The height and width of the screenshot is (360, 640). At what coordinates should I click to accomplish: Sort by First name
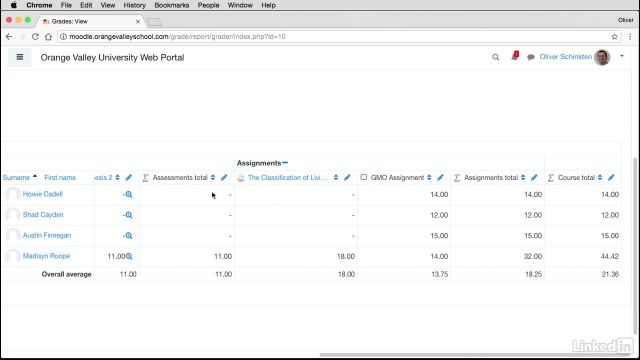60,178
